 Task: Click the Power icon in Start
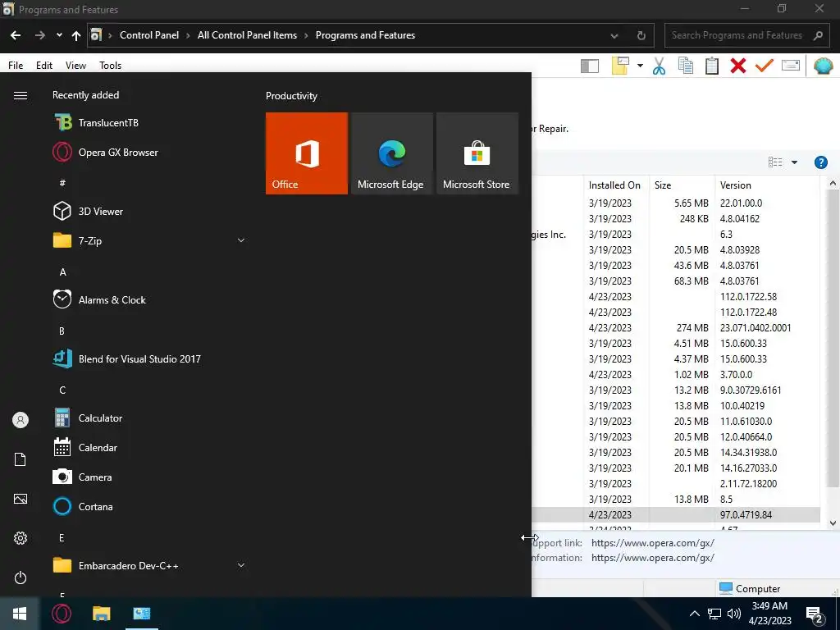[21, 577]
